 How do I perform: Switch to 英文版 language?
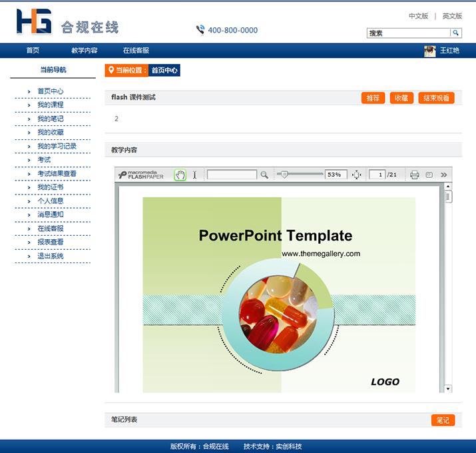pos(452,16)
